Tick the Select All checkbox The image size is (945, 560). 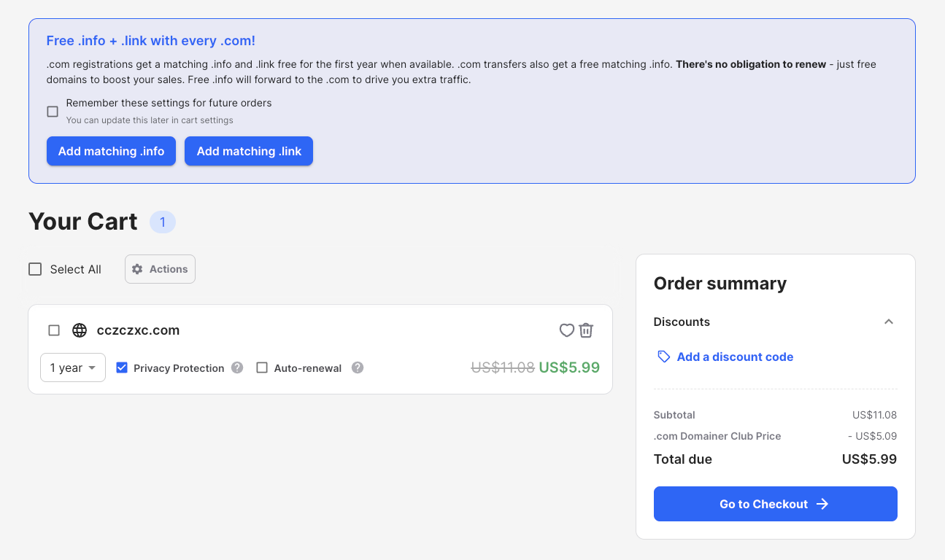click(35, 269)
